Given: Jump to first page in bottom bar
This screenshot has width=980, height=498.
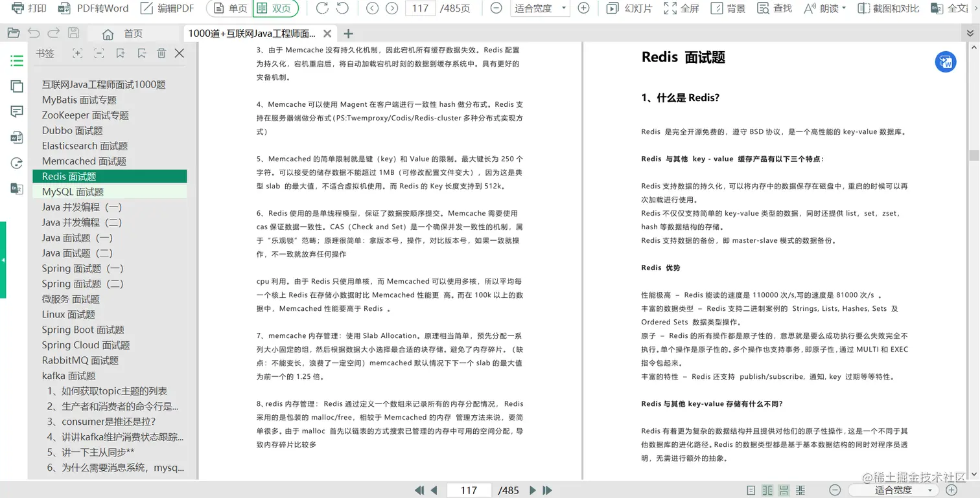Looking at the screenshot, I should point(419,490).
